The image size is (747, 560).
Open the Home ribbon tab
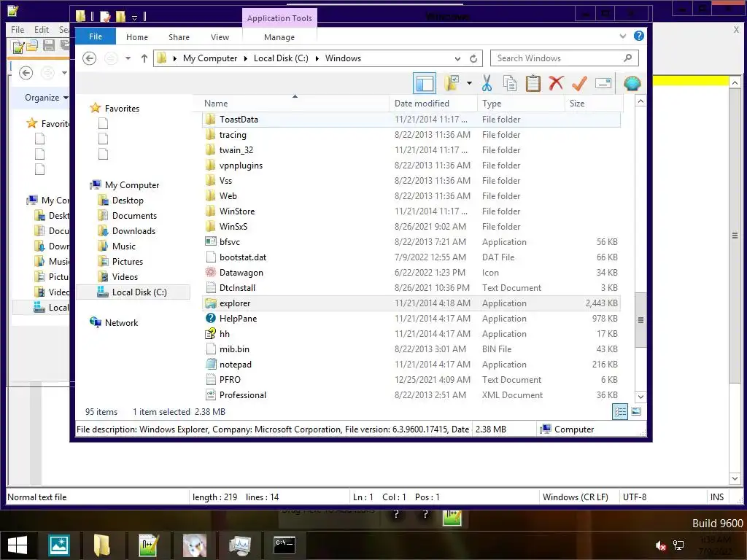click(x=137, y=37)
